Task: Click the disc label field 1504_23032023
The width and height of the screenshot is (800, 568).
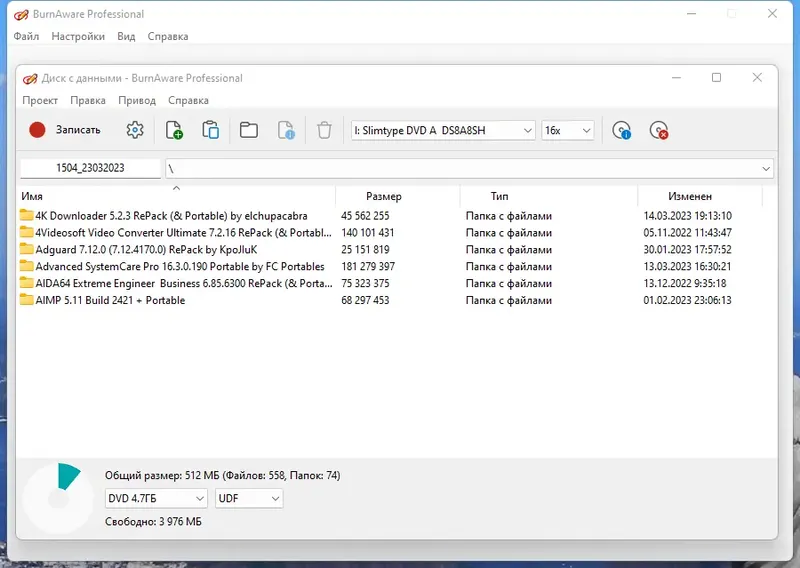Action: [90, 168]
